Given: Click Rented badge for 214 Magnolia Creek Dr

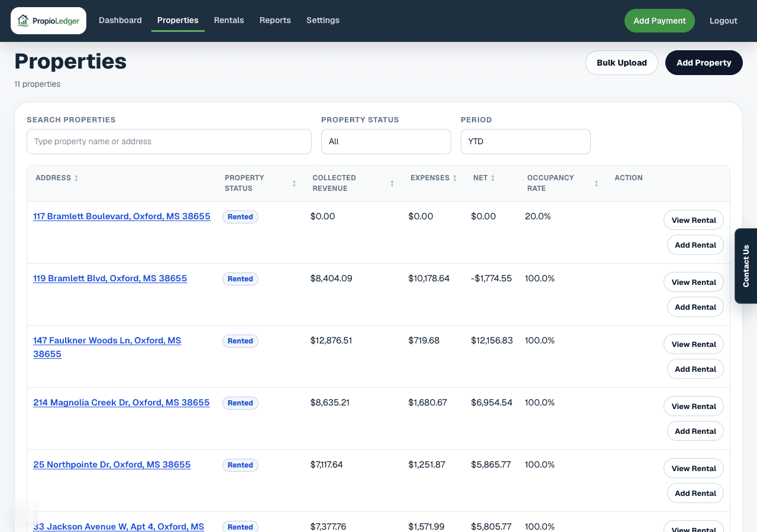Looking at the screenshot, I should click(240, 403).
